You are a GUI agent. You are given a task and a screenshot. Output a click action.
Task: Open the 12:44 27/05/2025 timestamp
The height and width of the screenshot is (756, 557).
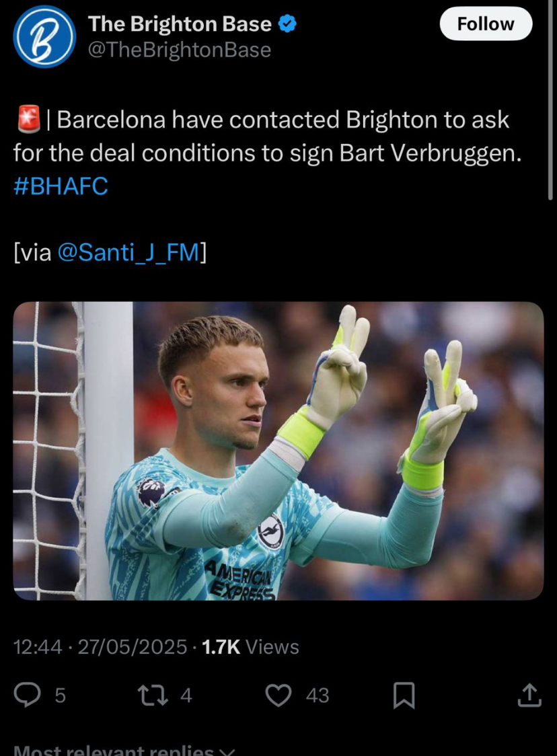pyautogui.click(x=100, y=646)
